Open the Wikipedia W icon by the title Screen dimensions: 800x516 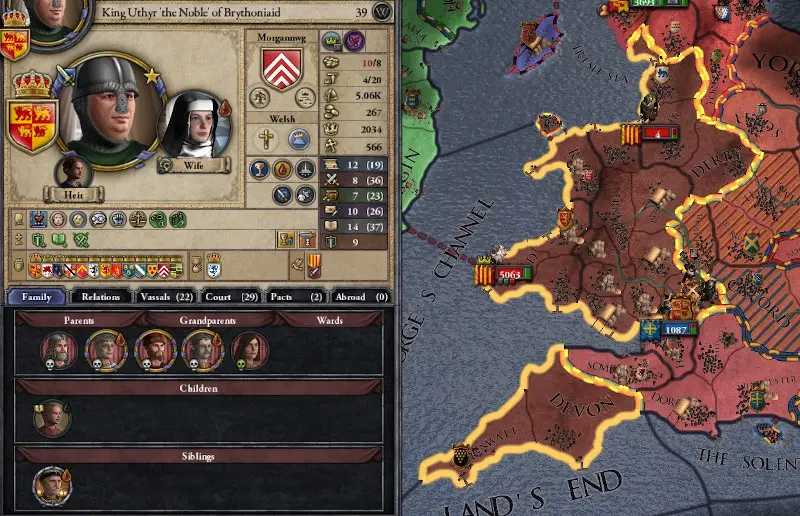pos(382,11)
